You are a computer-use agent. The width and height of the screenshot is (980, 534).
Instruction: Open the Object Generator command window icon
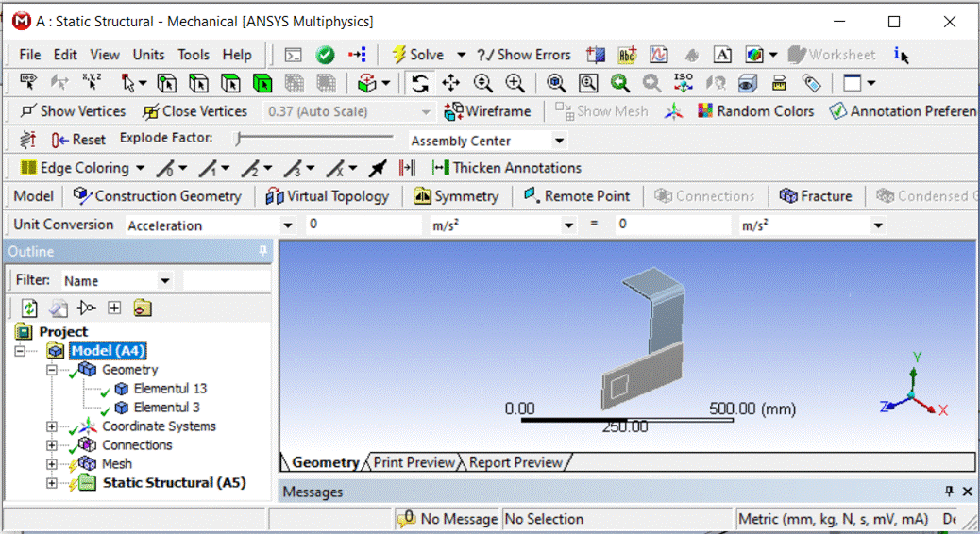pyautogui.click(x=293, y=55)
